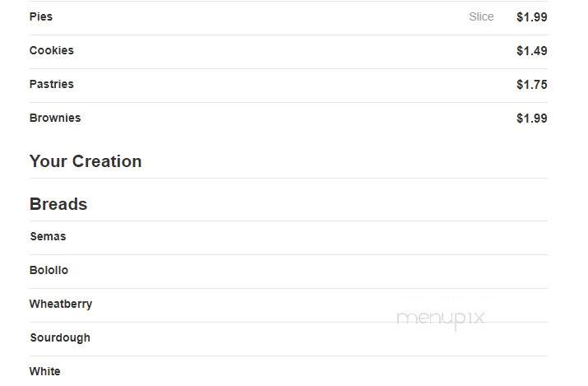Image resolution: width=588 pixels, height=386 pixels.
Task: Click the menupix watermark logo
Action: pos(441,319)
